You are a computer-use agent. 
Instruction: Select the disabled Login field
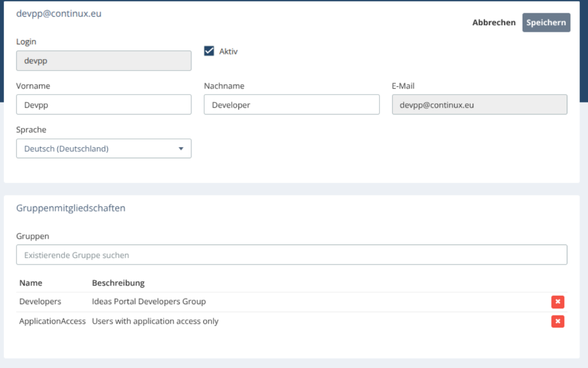pos(104,60)
